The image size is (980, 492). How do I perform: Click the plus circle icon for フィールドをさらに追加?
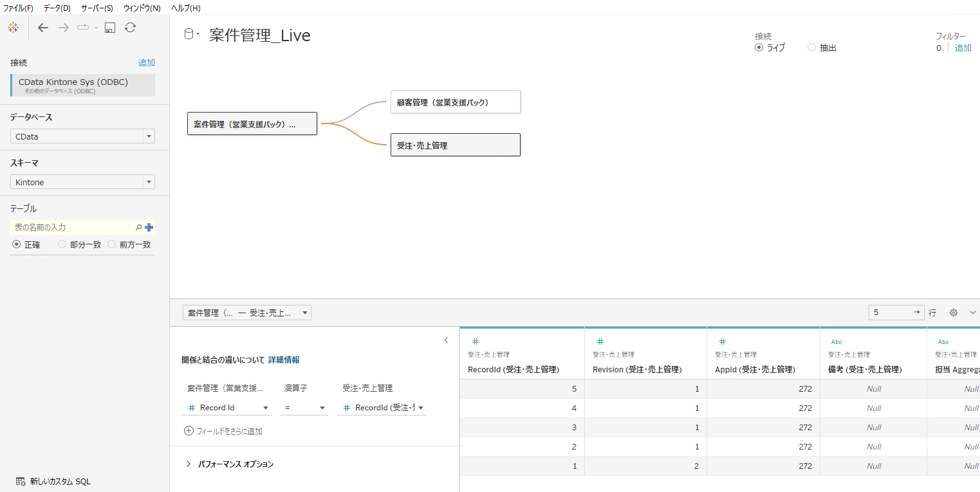click(x=189, y=431)
